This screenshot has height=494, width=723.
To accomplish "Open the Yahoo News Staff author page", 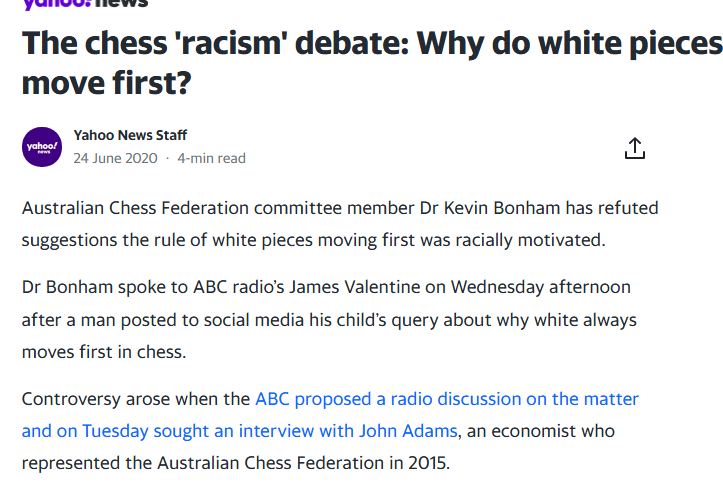I will [x=130, y=135].
